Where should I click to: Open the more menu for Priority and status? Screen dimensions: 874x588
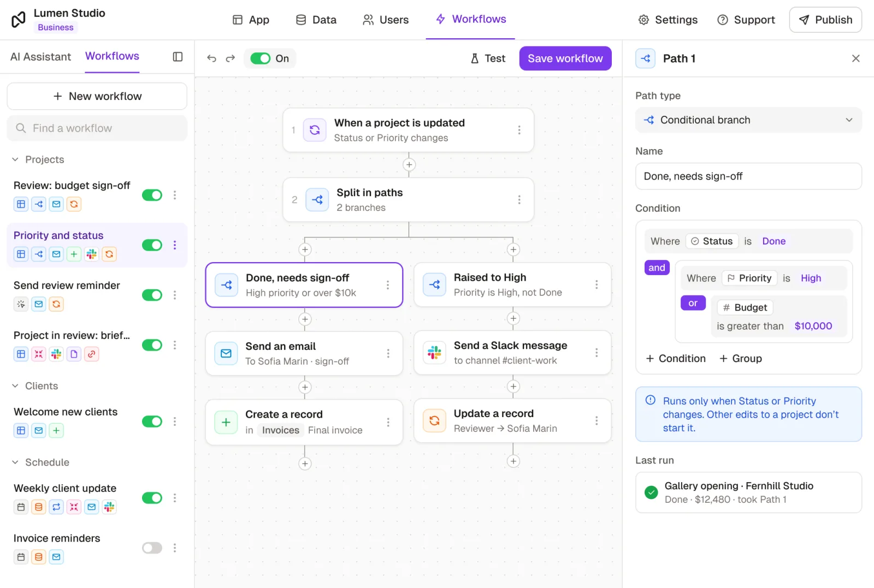(x=175, y=245)
